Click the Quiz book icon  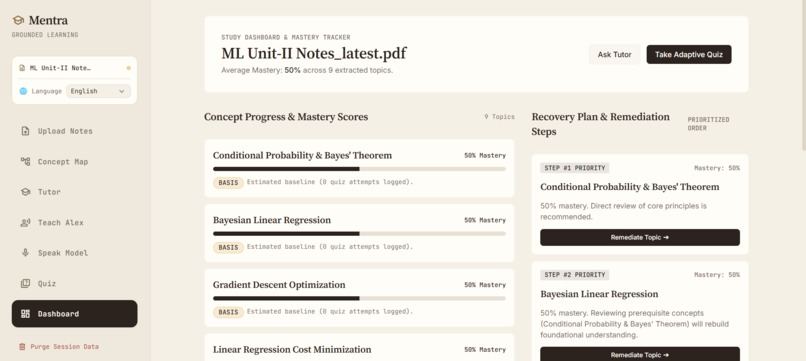click(x=25, y=283)
